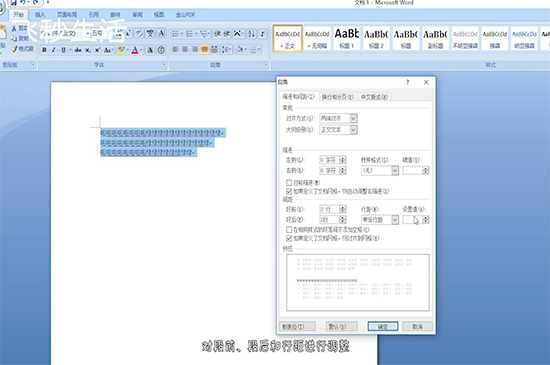This screenshot has width=550, height=365.
Task: Click the 制表位 tabs button
Action: pyautogui.click(x=297, y=326)
